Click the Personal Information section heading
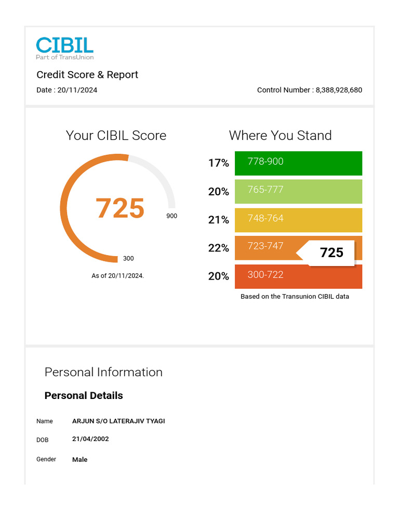The image size is (399, 532). pos(103,372)
